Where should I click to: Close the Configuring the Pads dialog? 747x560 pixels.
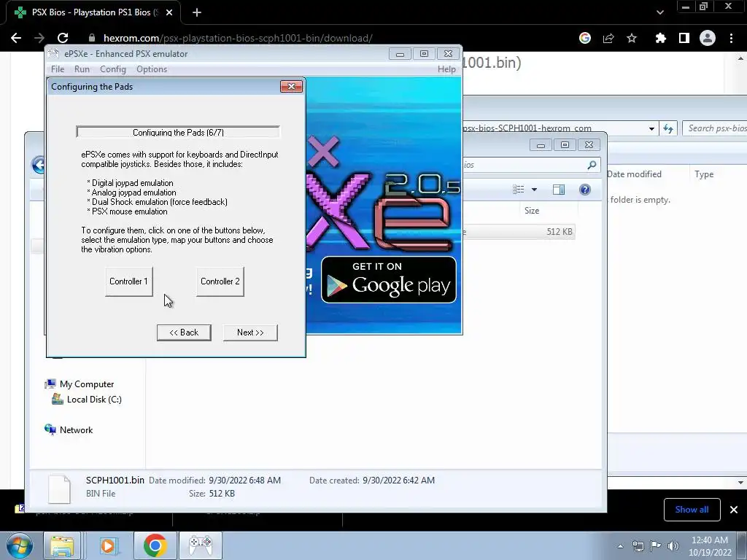tap(292, 86)
